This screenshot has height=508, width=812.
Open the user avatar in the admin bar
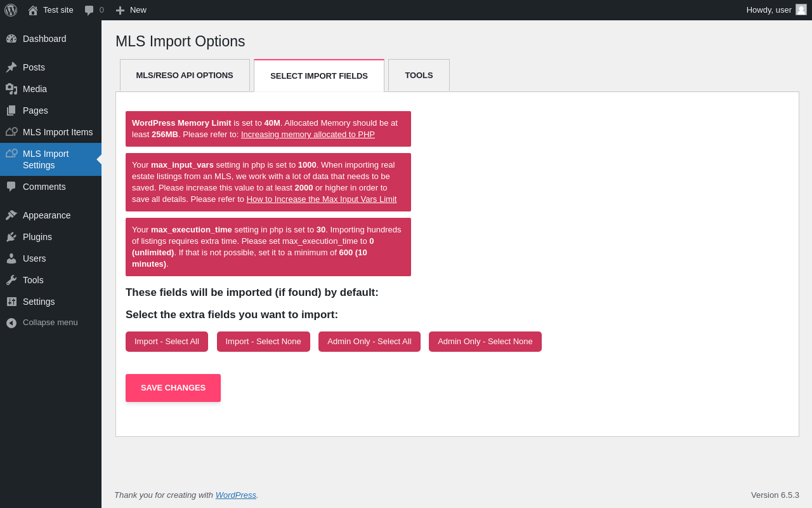point(801,10)
